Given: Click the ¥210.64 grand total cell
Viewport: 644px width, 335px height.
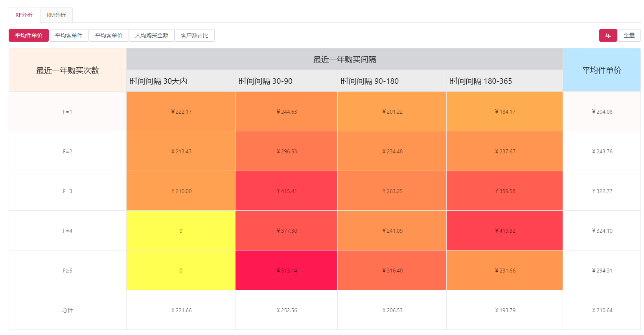Looking at the screenshot, I should coord(602,310).
